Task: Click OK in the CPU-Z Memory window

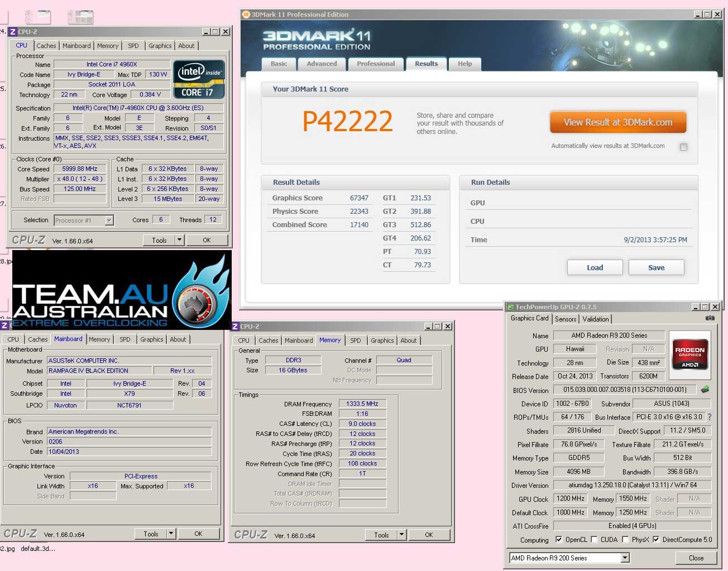Action: [x=429, y=535]
